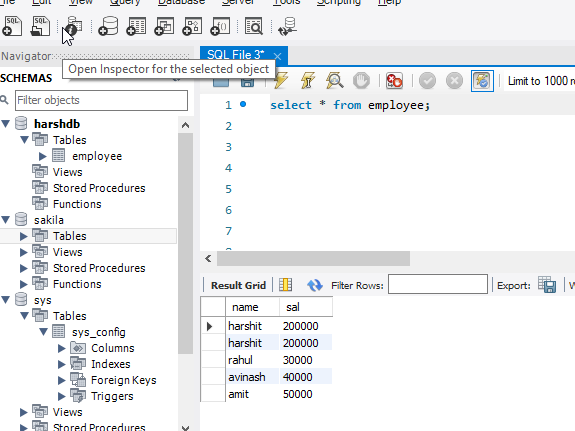Toggle auto-commit mode button
This screenshot has width=575, height=431.
pos(482,81)
